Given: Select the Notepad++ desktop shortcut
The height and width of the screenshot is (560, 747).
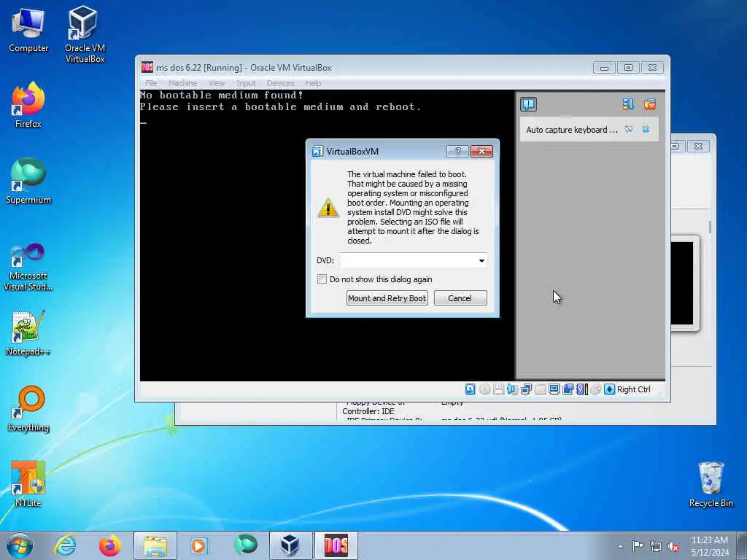Looking at the screenshot, I should 28,332.
